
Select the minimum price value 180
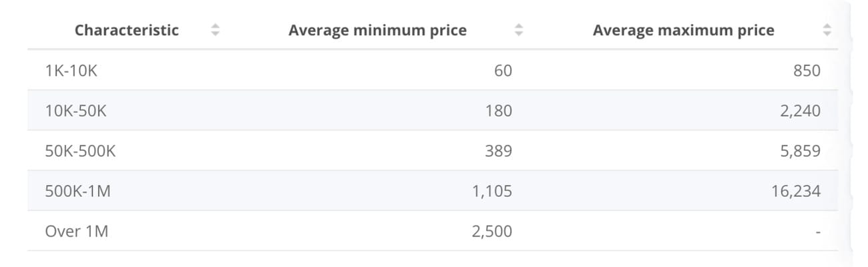(499, 111)
